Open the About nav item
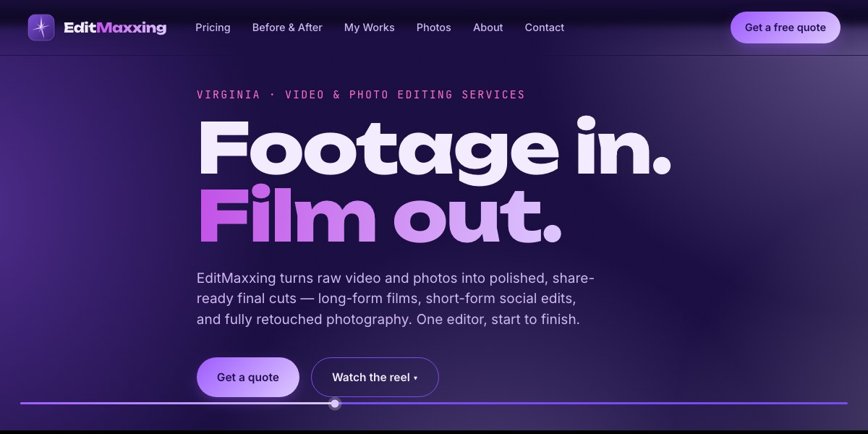Screen dimensions: 868x434 (488, 27)
